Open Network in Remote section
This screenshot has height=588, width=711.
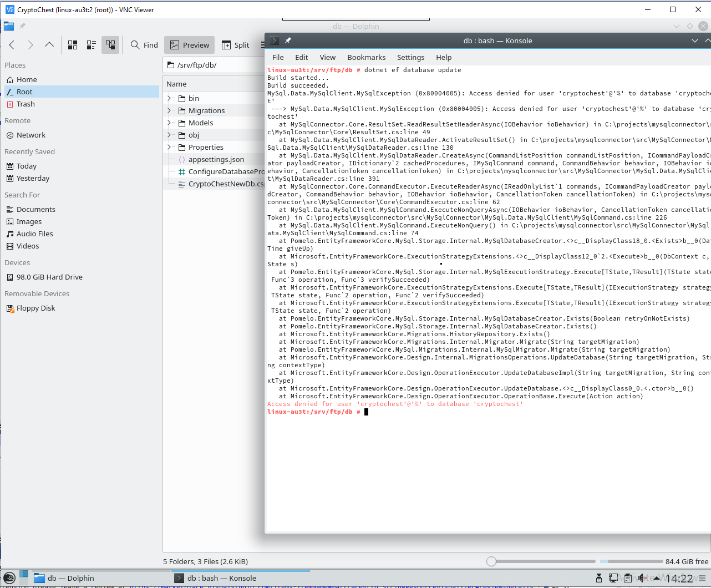[x=82, y=135]
